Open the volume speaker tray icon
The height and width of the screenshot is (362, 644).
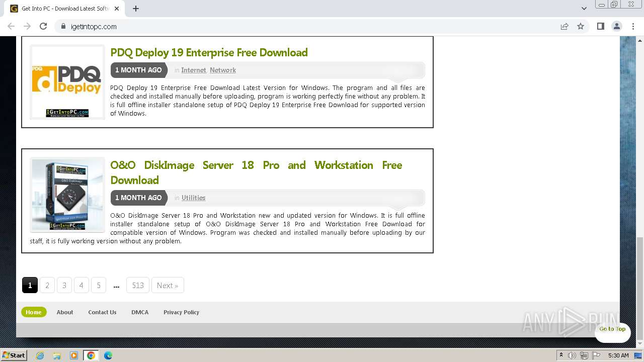(572, 355)
